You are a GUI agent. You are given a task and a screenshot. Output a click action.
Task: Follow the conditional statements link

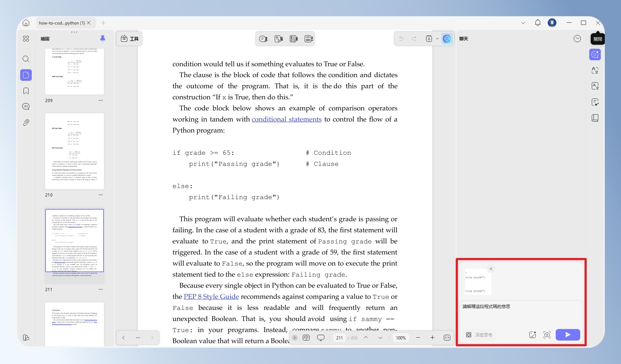click(x=287, y=119)
